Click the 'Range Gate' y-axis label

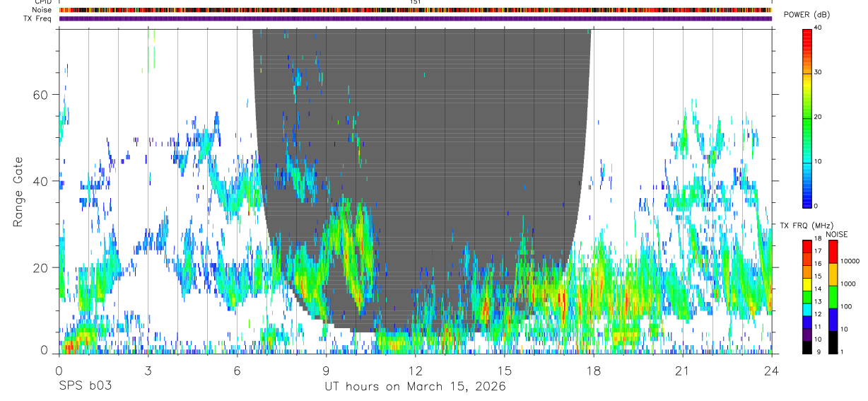click(x=18, y=192)
